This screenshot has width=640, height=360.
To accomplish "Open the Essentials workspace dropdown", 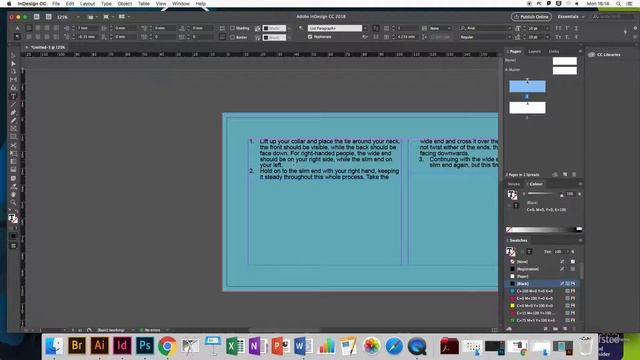I will [571, 17].
